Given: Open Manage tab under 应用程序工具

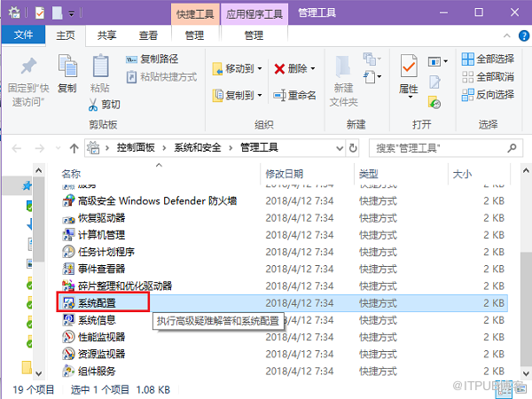Looking at the screenshot, I should 254,35.
